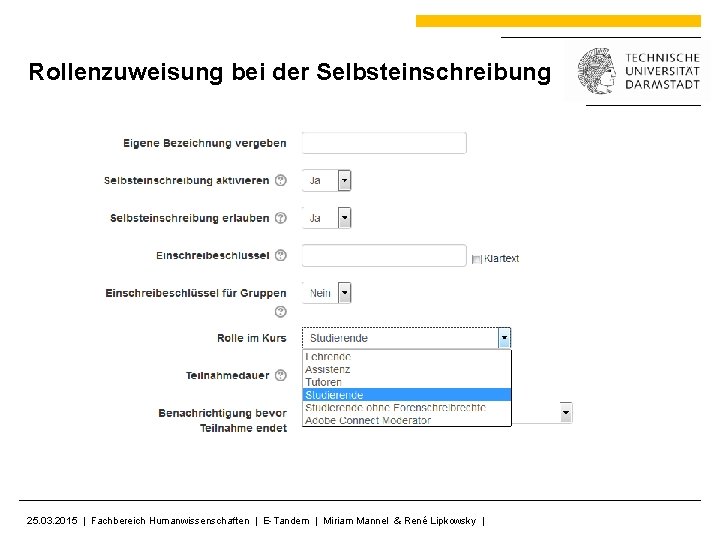
Task: Open Selbsteinschreibung erlauben dropdown
Action: pyautogui.click(x=326, y=218)
